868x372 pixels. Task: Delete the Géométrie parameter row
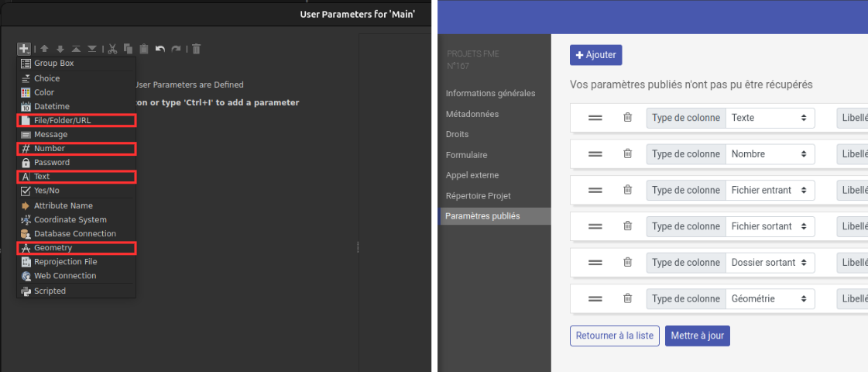click(x=627, y=298)
